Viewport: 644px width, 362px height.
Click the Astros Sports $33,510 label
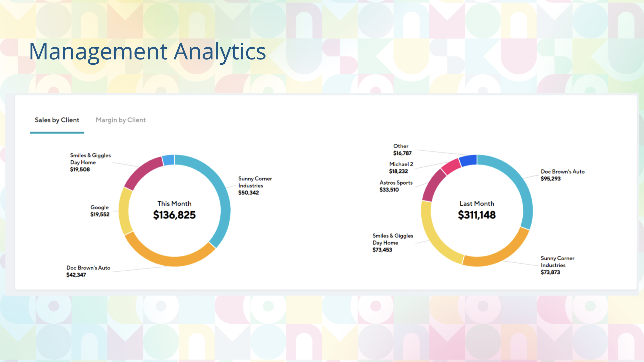click(396, 186)
